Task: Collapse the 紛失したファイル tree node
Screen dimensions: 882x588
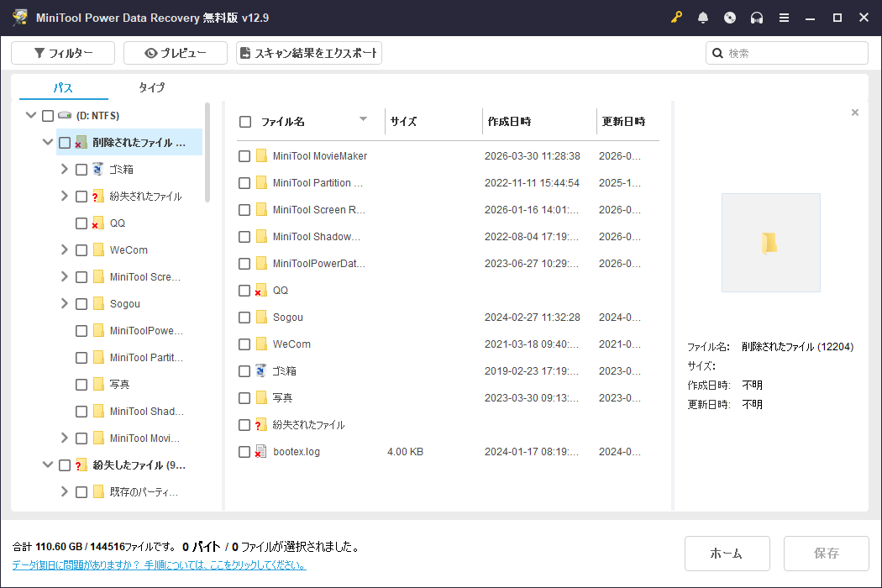Action: 48,465
